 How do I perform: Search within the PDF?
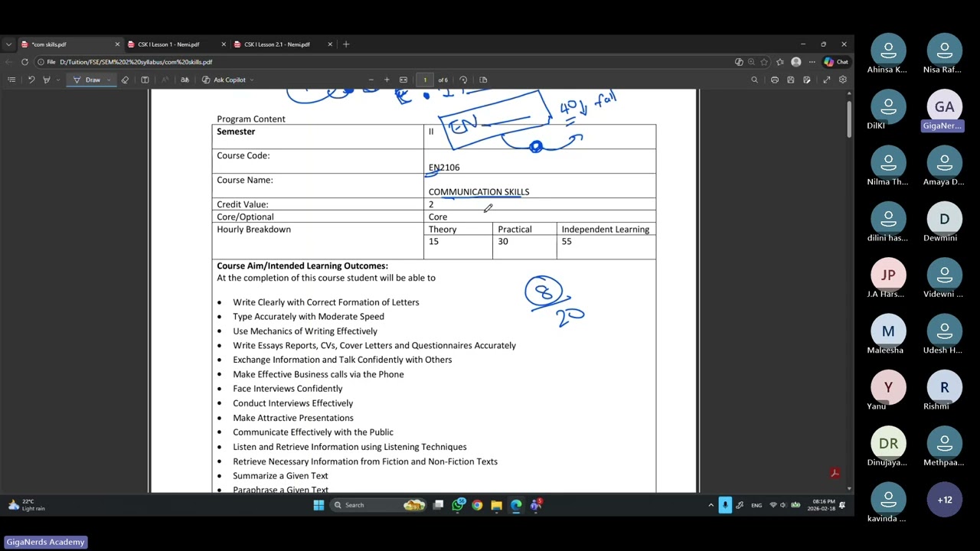coord(754,80)
